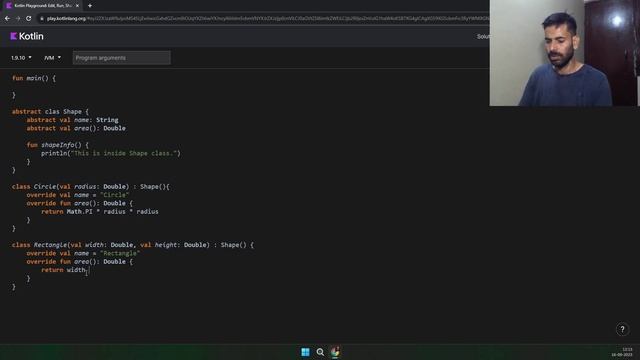The height and width of the screenshot is (360, 640).
Task: View site information lock icon
Action: pyautogui.click(x=42, y=18)
